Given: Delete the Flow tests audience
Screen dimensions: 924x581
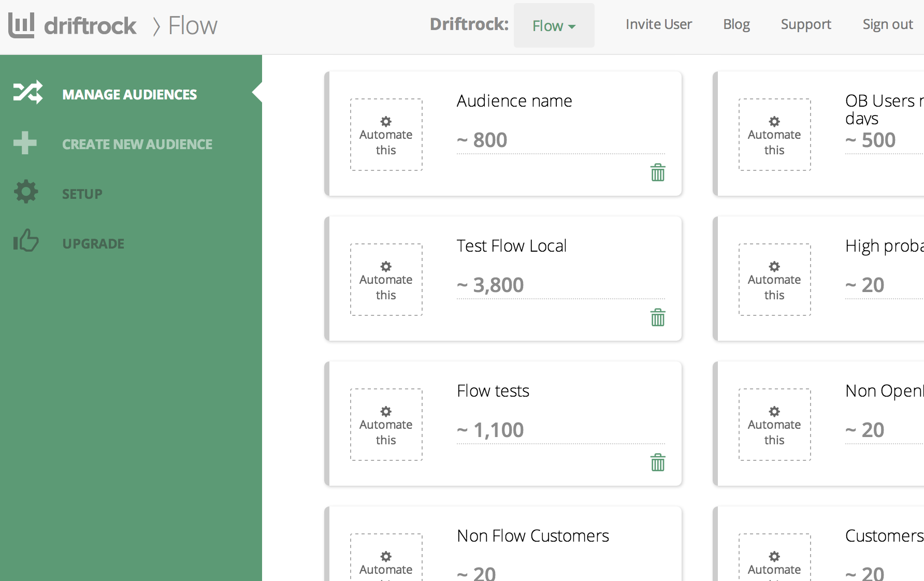Looking at the screenshot, I should pos(657,462).
